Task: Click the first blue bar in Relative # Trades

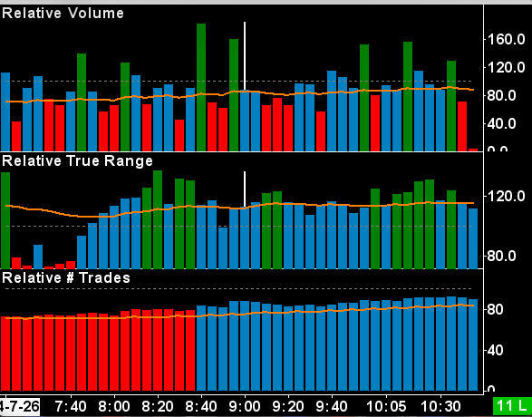Action: [201, 348]
